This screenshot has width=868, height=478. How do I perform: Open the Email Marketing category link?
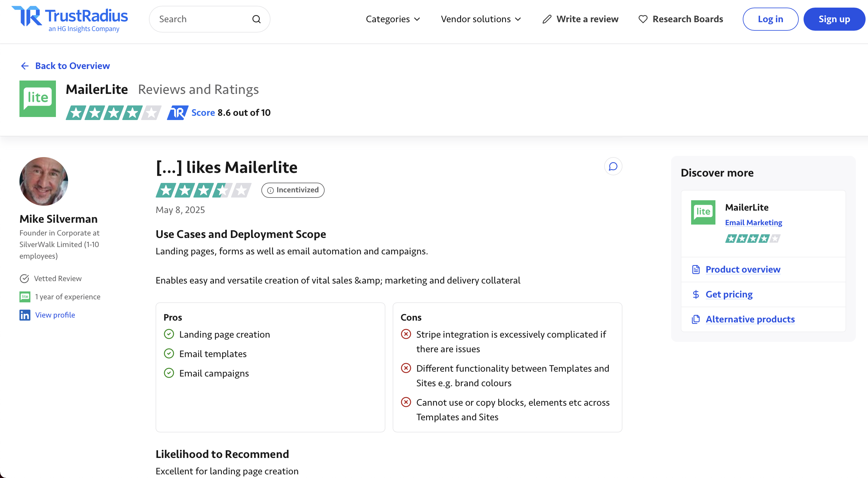tap(753, 223)
